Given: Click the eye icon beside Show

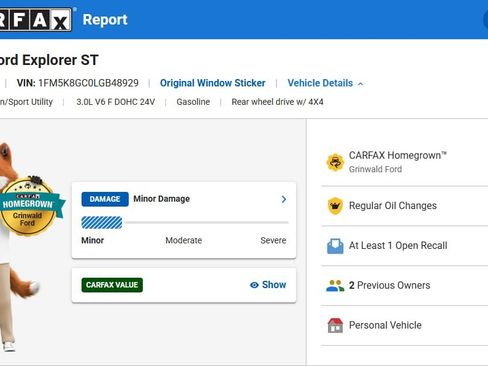Looking at the screenshot, I should (x=254, y=285).
